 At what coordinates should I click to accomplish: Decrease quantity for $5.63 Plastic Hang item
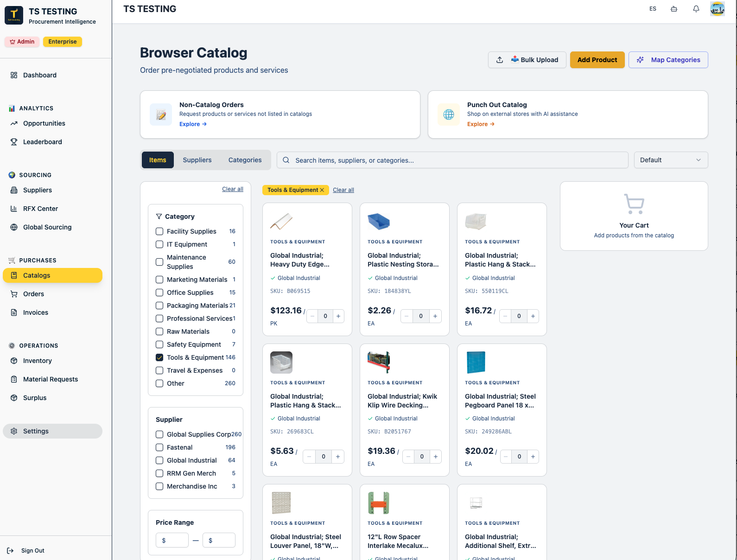click(x=309, y=457)
